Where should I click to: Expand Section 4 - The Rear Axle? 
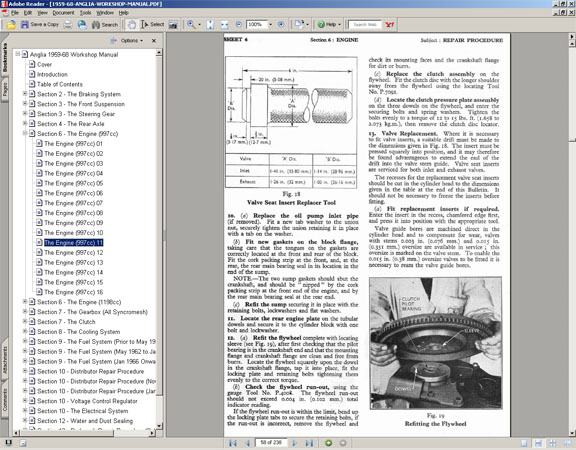coord(25,123)
